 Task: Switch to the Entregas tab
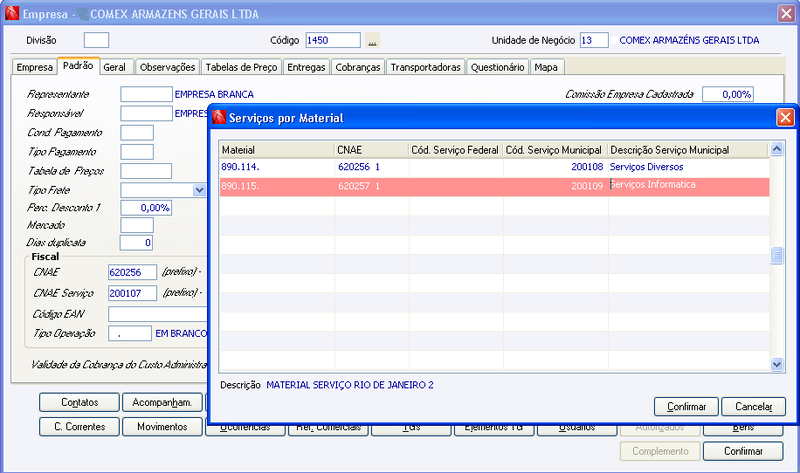[x=306, y=67]
